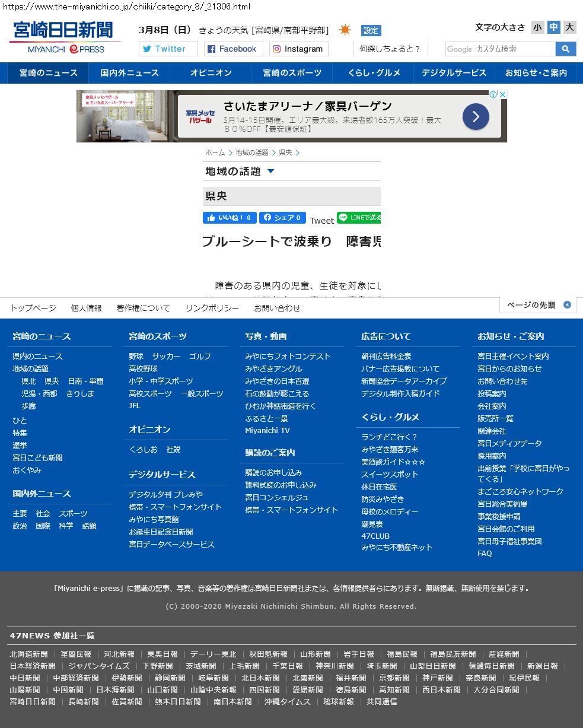Image resolution: width=583 pixels, height=728 pixels.
Task: Open 宮日会館のご利用 footer link
Action: click(x=506, y=529)
